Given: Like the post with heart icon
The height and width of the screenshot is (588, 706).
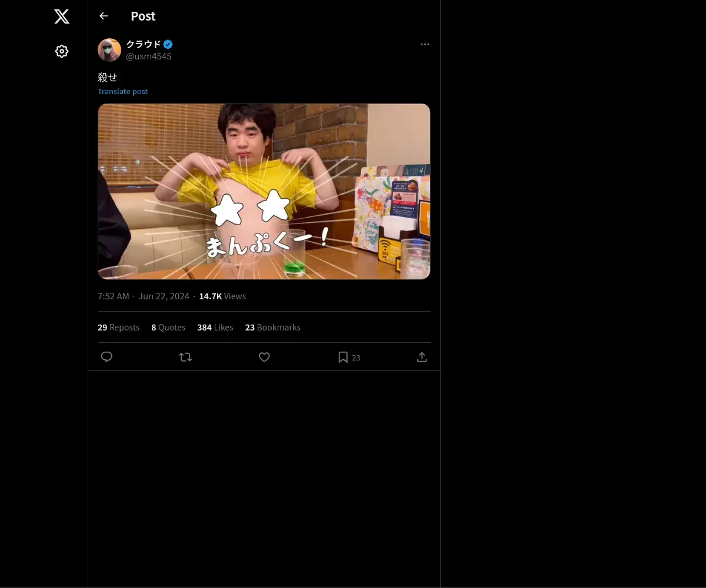Looking at the screenshot, I should (x=264, y=357).
